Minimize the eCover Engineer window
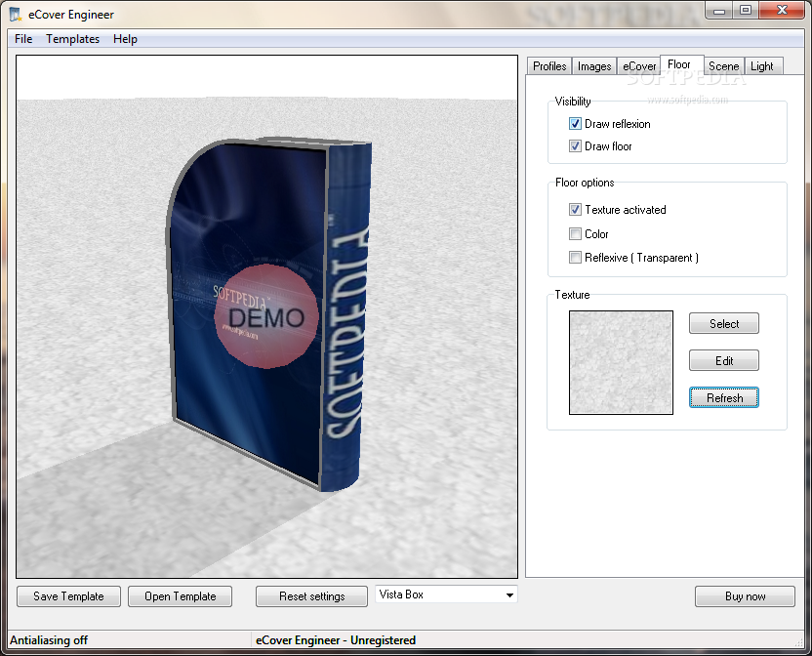Screen dimensions: 812x656 pos(718,11)
